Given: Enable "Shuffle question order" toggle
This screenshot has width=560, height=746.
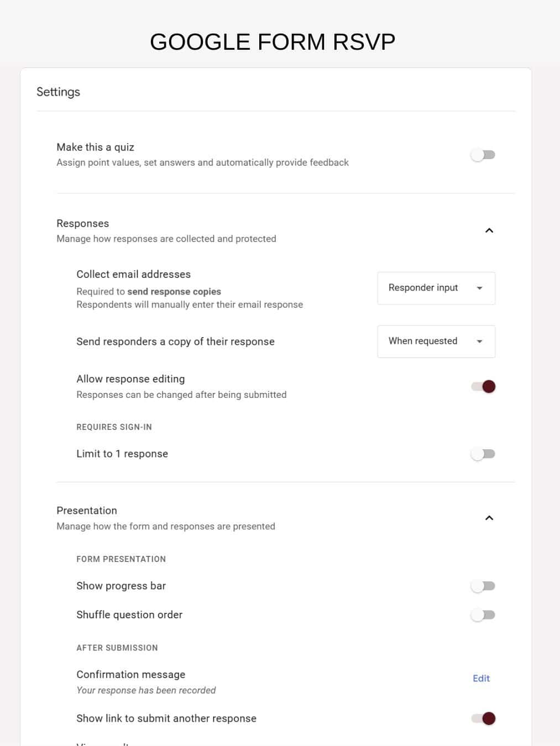Looking at the screenshot, I should click(483, 615).
